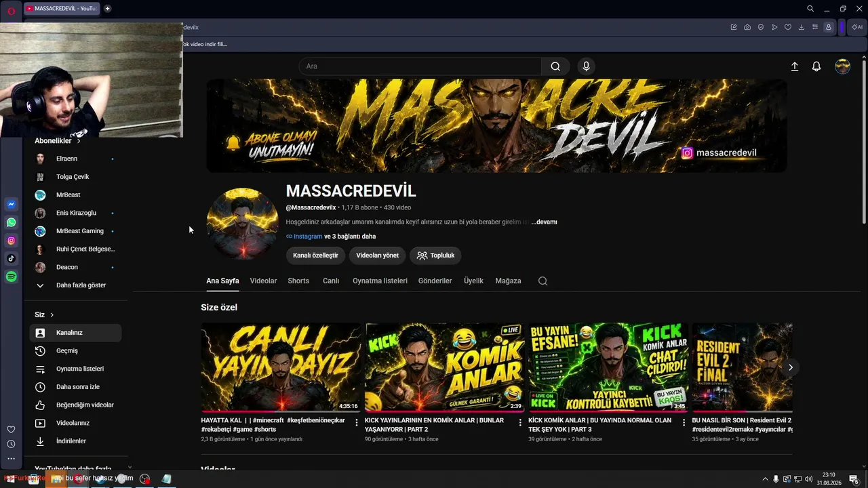Screen dimensions: 868x488
Task: Open options menu for KICK YAYINLARININ video
Action: coord(521,422)
